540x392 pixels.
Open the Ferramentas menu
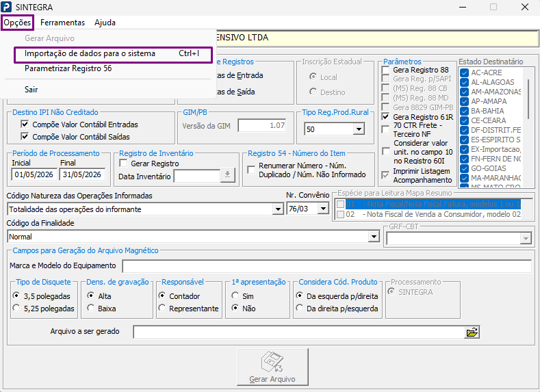click(x=63, y=23)
